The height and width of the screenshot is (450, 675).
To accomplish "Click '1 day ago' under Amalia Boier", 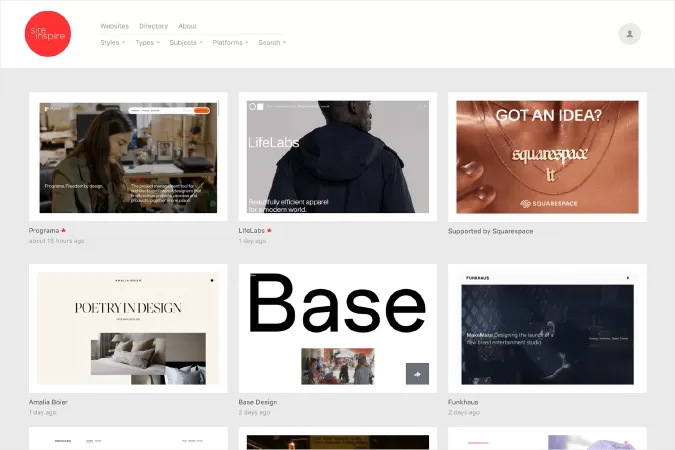I will coord(43,412).
